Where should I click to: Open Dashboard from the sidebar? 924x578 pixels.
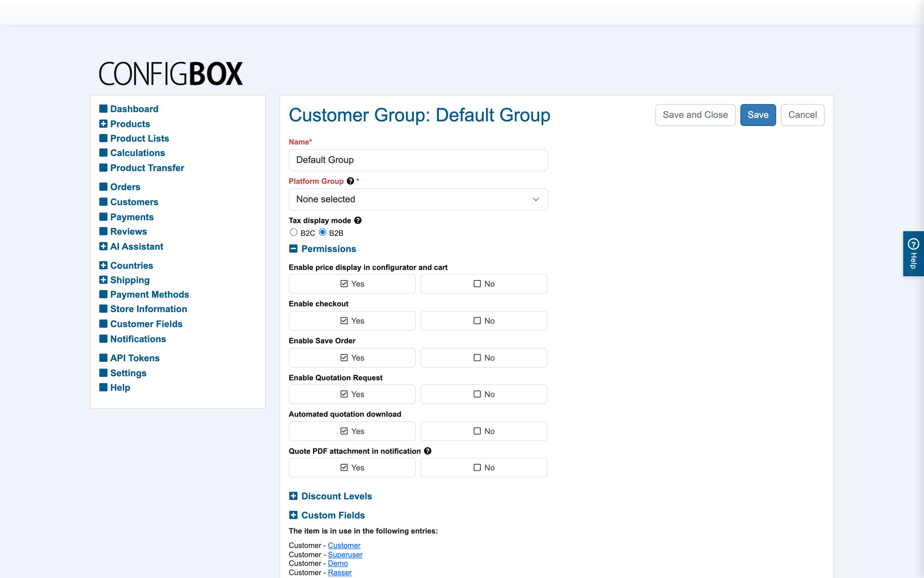tap(134, 109)
